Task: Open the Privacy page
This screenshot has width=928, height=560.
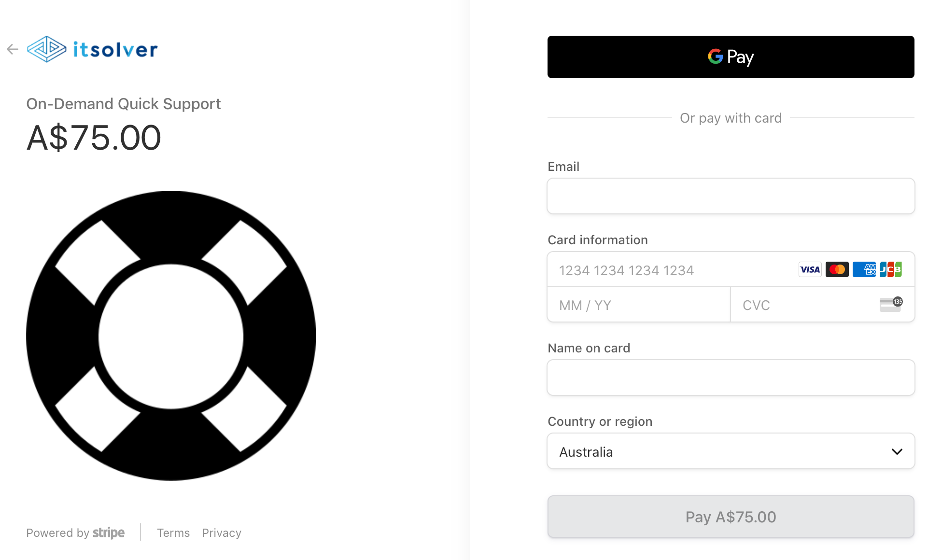Action: pyautogui.click(x=222, y=533)
